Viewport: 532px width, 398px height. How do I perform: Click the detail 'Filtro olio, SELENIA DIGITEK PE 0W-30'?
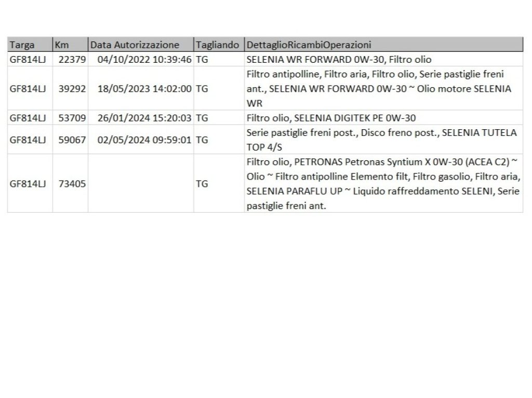pyautogui.click(x=384, y=118)
